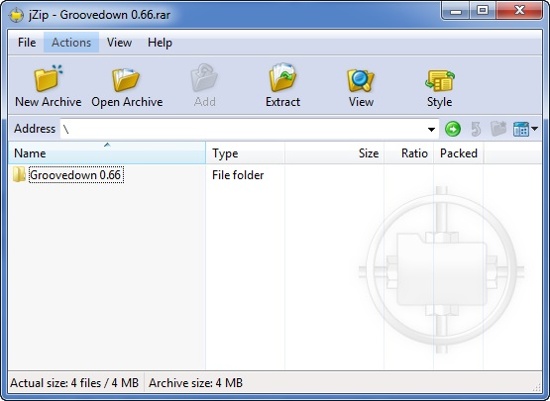550x401 pixels.
Task: Click the green Go arrow button
Action: coord(453,129)
